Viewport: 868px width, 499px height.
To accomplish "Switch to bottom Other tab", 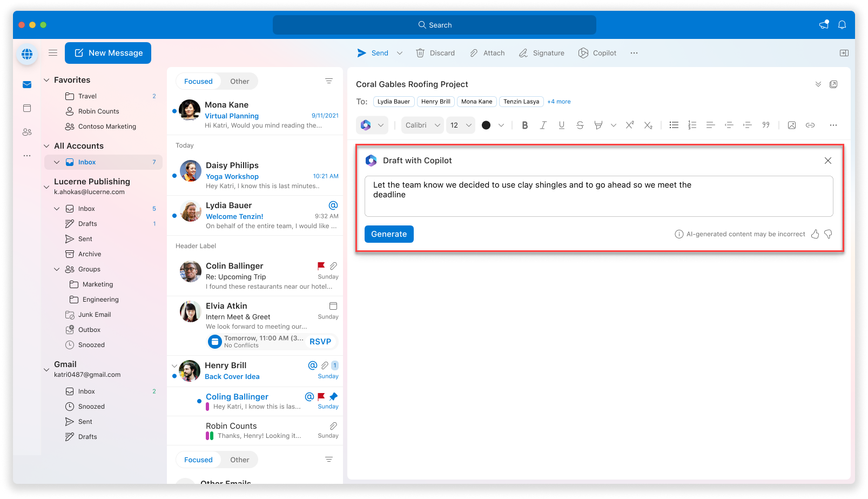I will (240, 460).
